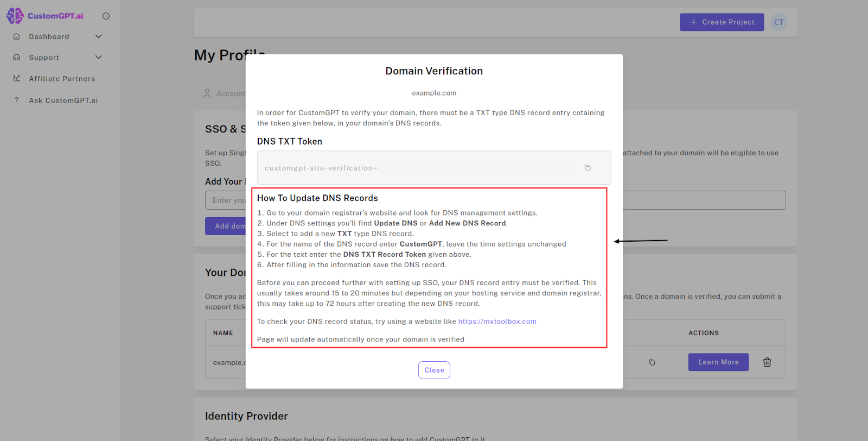The image size is (868, 441).
Task: Click the Add domain button
Action: click(x=225, y=226)
